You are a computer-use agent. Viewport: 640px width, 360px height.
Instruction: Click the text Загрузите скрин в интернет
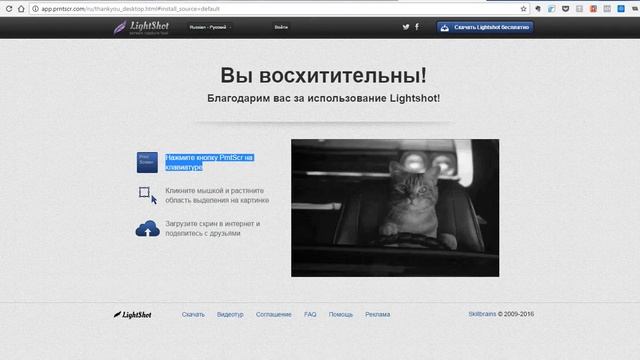click(213, 229)
